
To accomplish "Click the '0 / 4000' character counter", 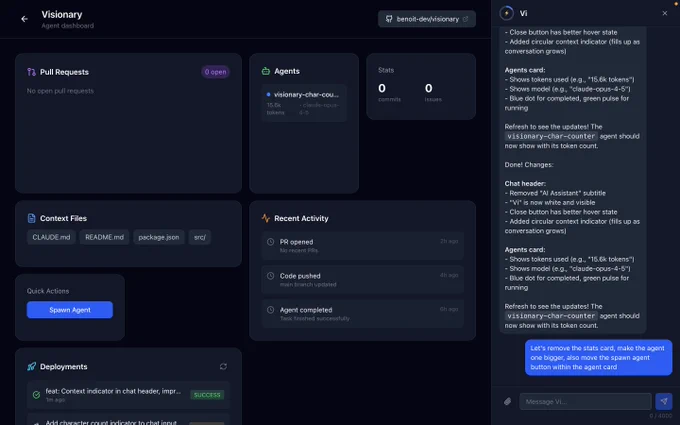I will coord(660,416).
